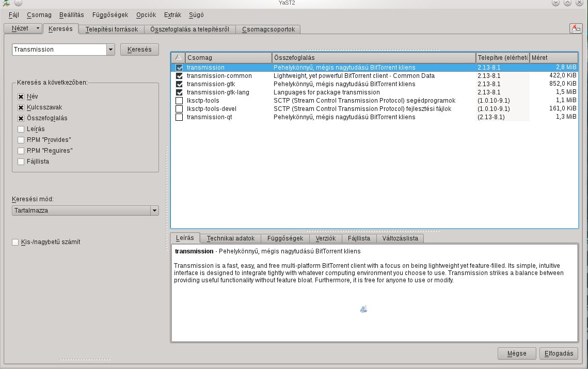Click splitter handle between table and details tabs
This screenshot has height=369, width=588.
pos(373,231)
